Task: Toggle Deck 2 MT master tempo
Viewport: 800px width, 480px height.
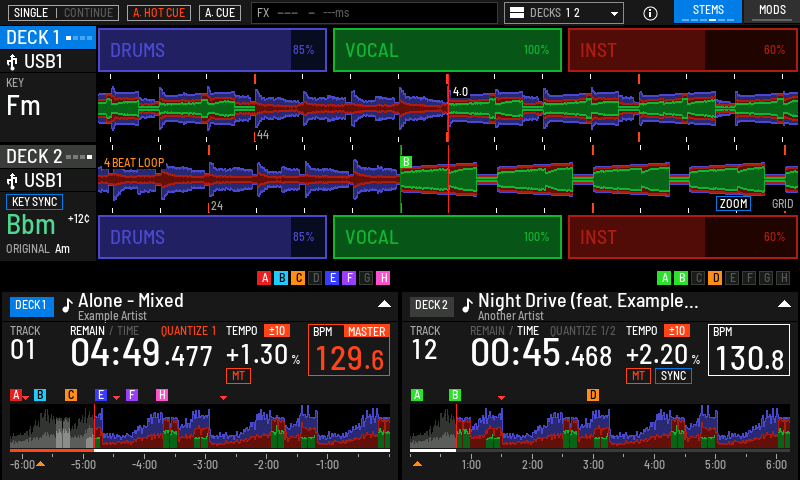Action: coord(638,376)
